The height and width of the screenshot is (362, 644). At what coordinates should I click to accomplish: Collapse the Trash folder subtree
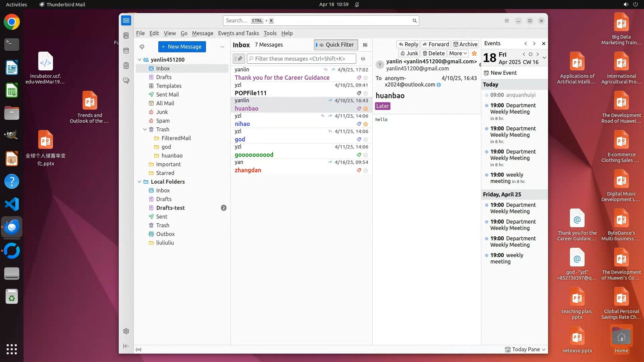(145, 129)
